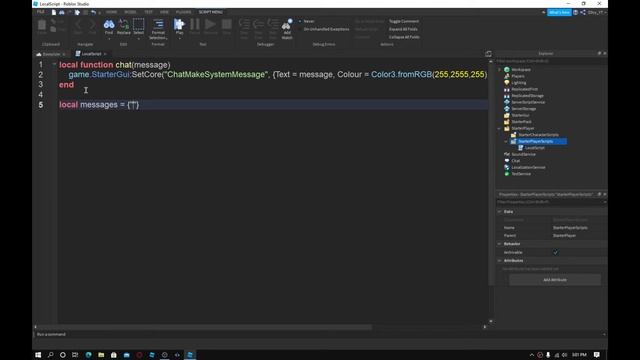Screen dimensions: 640x360
Task: Select the Never debug errors option
Action: tap(307, 21)
